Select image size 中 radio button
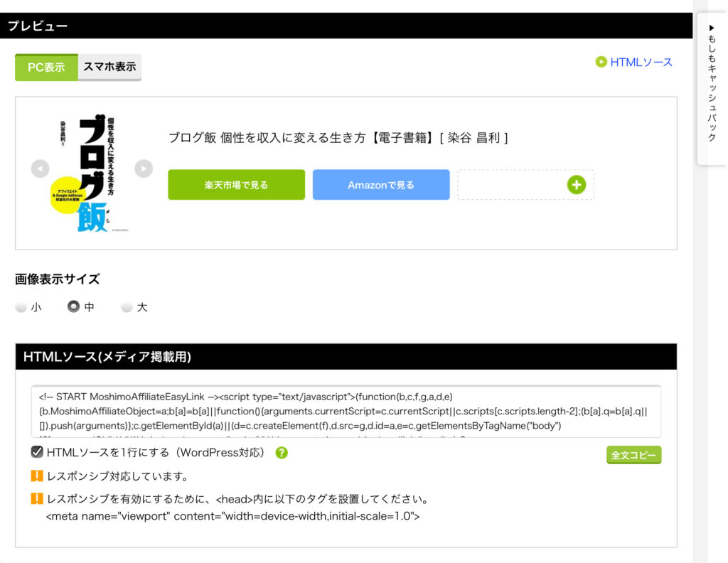The image size is (728, 563). click(x=73, y=306)
